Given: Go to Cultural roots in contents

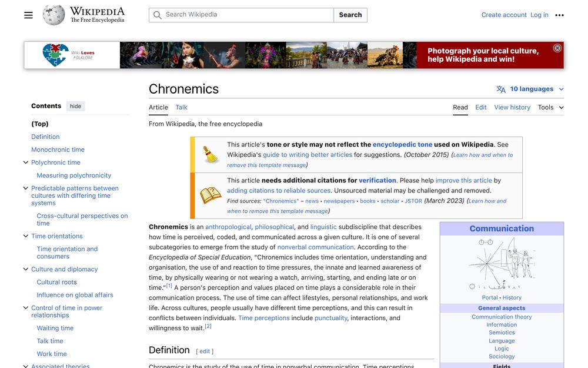Looking at the screenshot, I should tap(56, 282).
